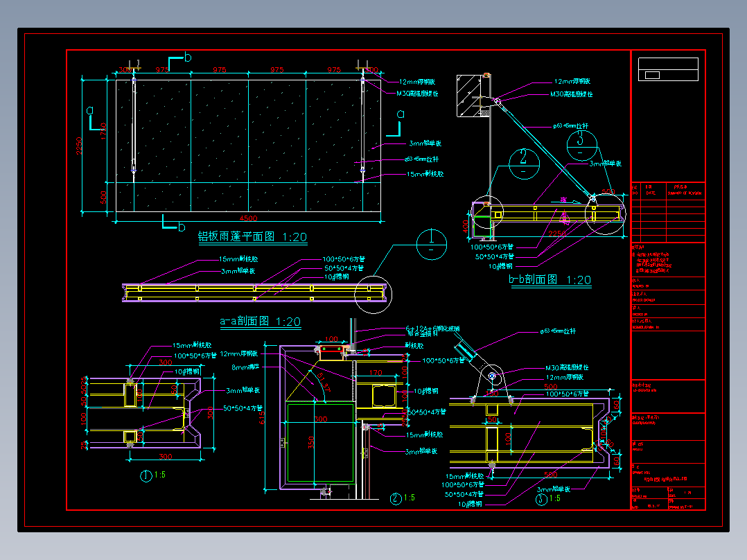Select the 10#槽钢 label right of detail 2
This screenshot has height=560, width=747.
click(x=425, y=391)
